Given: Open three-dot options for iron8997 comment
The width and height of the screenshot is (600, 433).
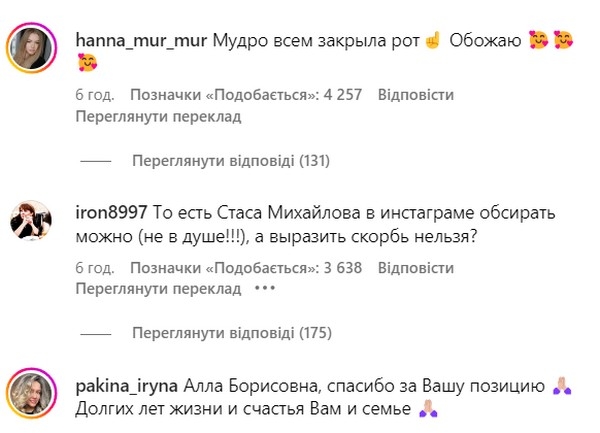Looking at the screenshot, I should [265, 288].
